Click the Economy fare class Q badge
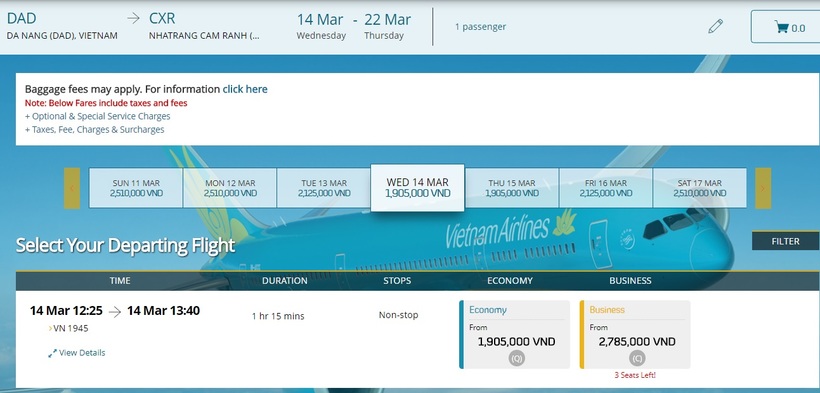 [517, 358]
